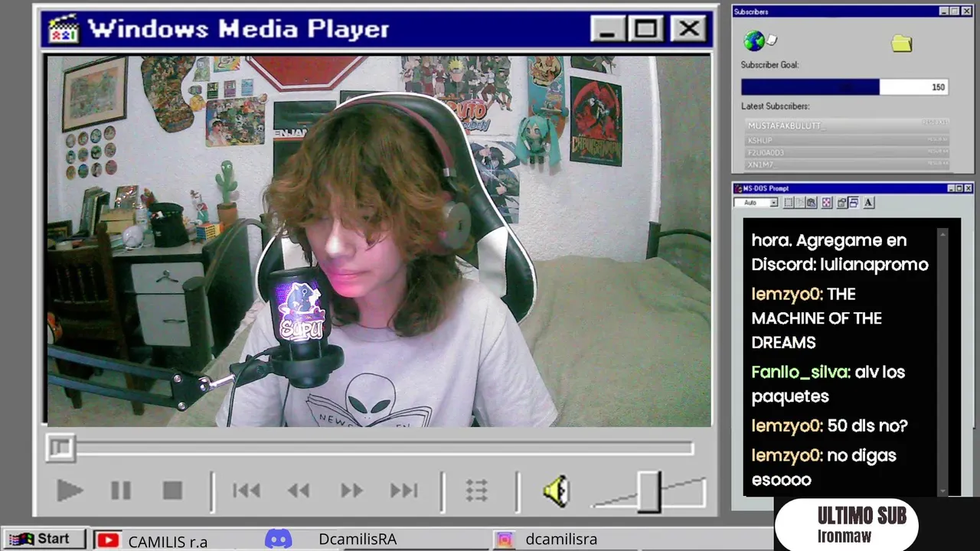Click the volume slider handle
The width and height of the screenshot is (980, 551).
pyautogui.click(x=649, y=491)
